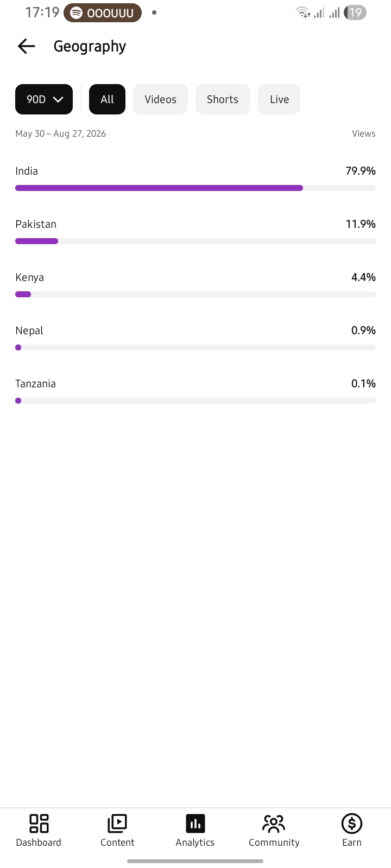Select the All content filter chip
Screen dimensions: 391x868
click(x=107, y=99)
